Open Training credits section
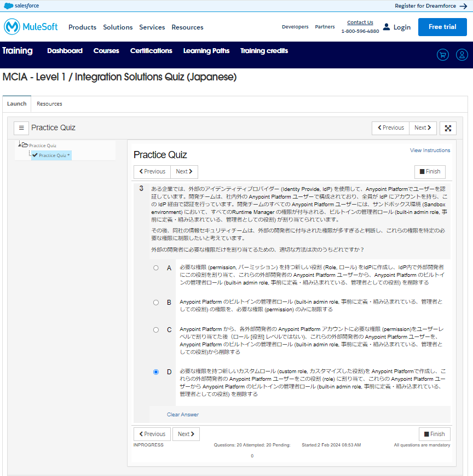Image resolution: width=473 pixels, height=476 pixels. (264, 51)
